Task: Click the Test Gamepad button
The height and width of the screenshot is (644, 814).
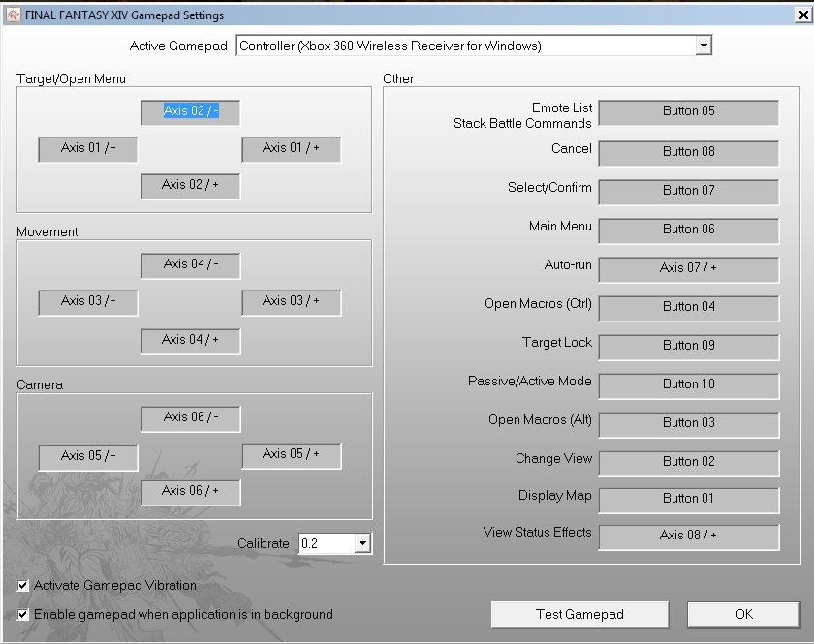Action: pos(579,614)
